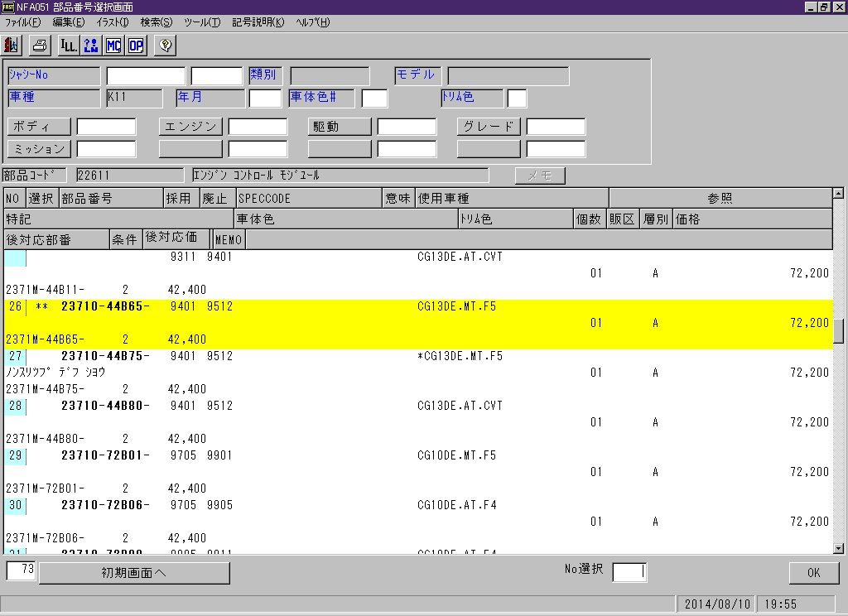Click the 価格 column header
This screenshot has height=616, width=848.
pos(752,219)
